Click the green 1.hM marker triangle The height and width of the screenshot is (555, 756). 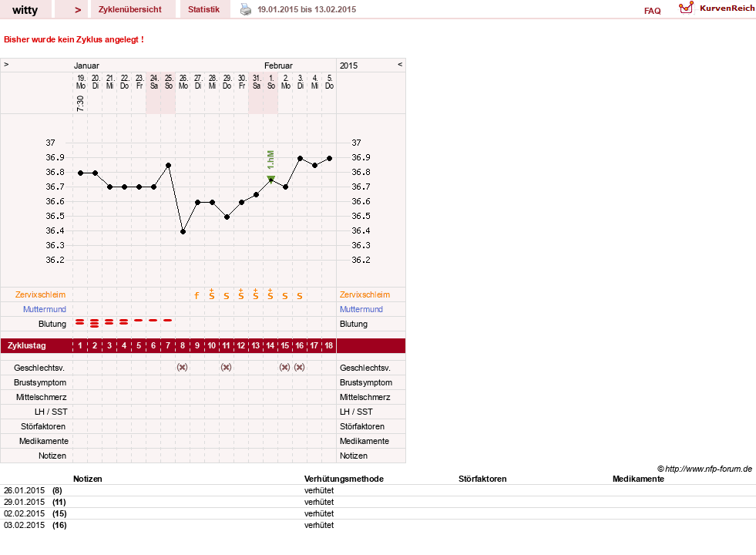pyautogui.click(x=271, y=180)
